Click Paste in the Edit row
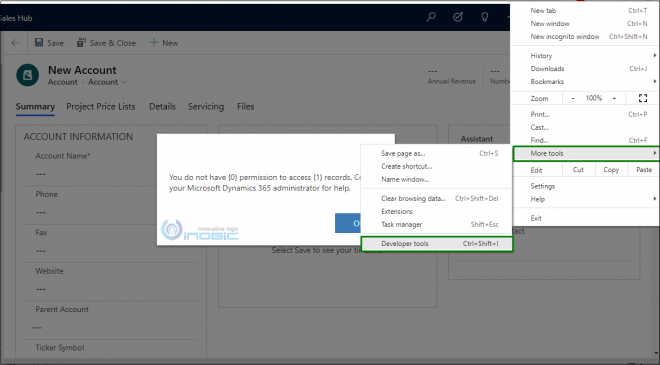Screen dimensions: 660x365 pos(644,170)
